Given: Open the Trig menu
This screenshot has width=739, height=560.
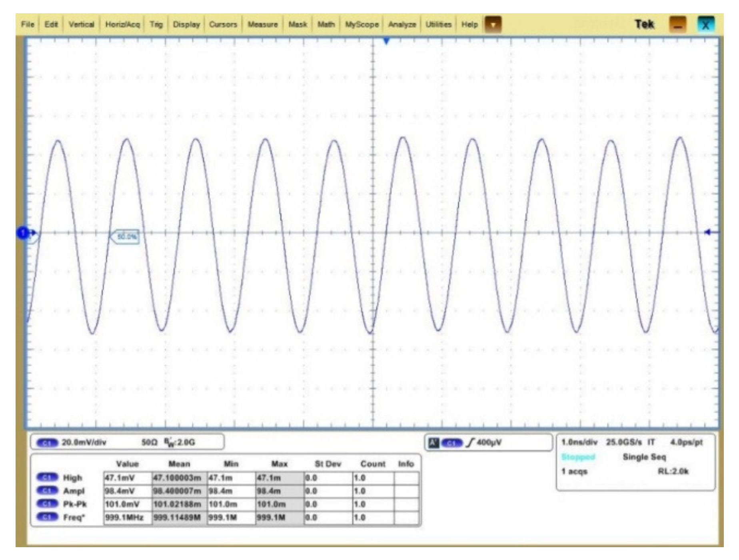Looking at the screenshot, I should 156,24.
